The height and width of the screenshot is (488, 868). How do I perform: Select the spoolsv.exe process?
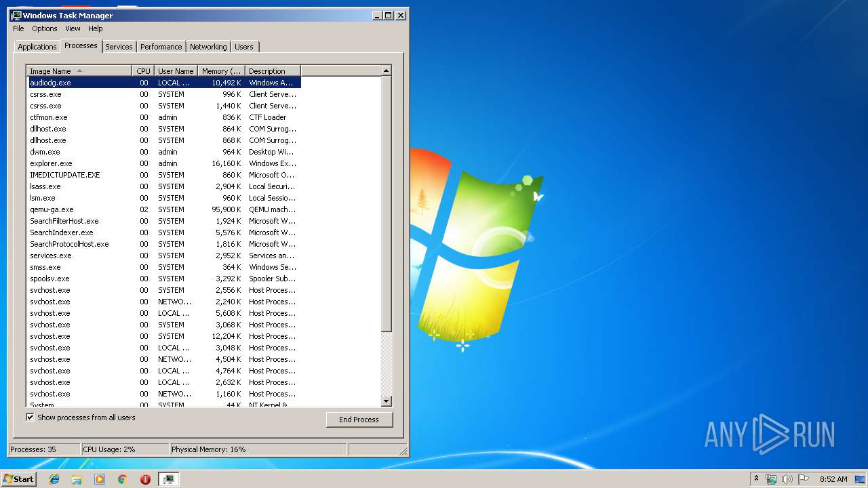point(163,279)
